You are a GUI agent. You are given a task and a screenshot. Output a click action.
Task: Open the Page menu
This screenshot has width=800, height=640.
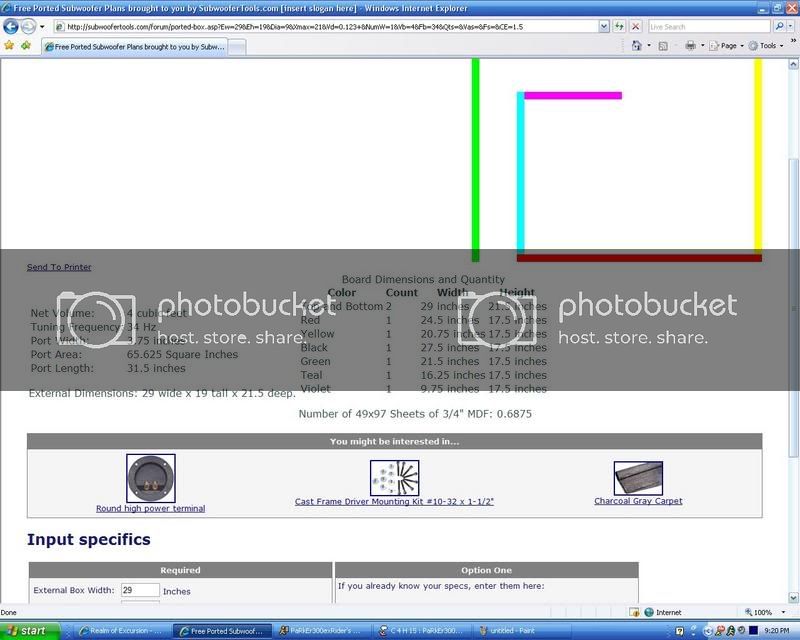tap(727, 46)
